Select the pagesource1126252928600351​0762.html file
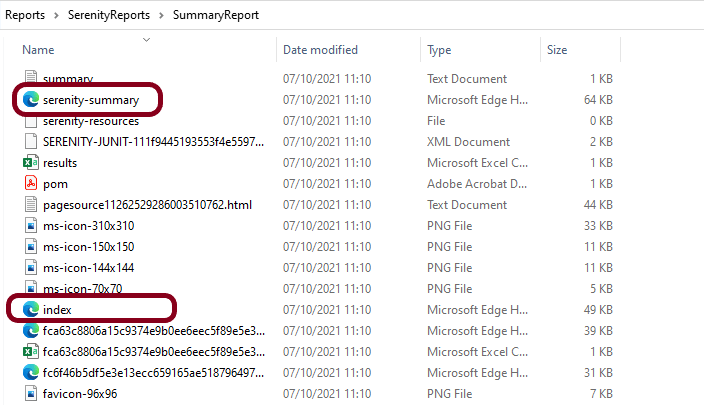Viewport: 704px width, 405px height. [147, 205]
